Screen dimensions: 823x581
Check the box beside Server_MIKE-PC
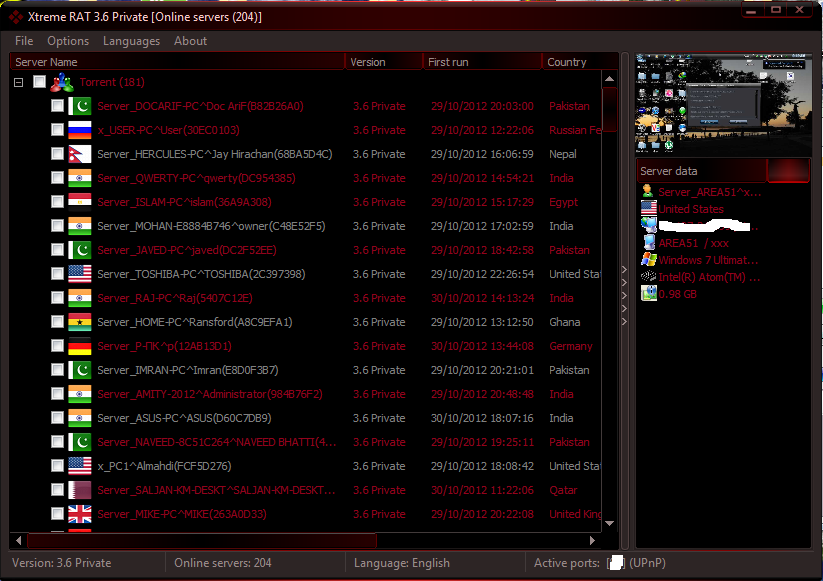[x=57, y=514]
